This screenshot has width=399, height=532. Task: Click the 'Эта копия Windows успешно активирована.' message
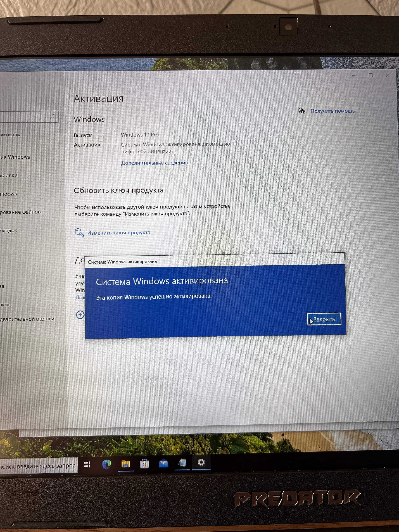(154, 297)
